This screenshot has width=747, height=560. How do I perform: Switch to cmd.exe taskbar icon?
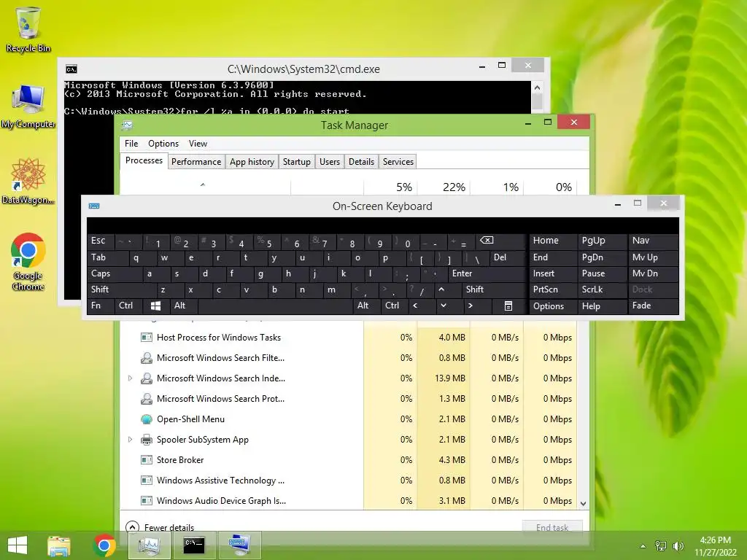pos(194,545)
